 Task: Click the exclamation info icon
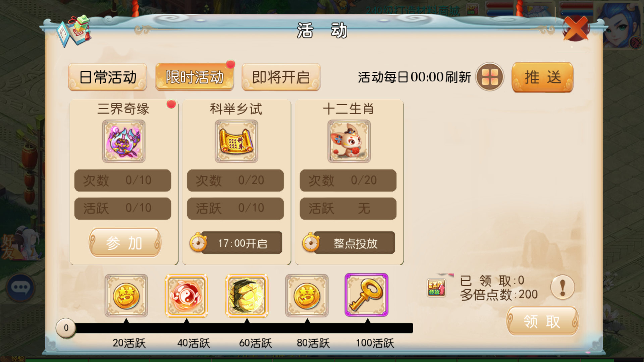click(562, 287)
